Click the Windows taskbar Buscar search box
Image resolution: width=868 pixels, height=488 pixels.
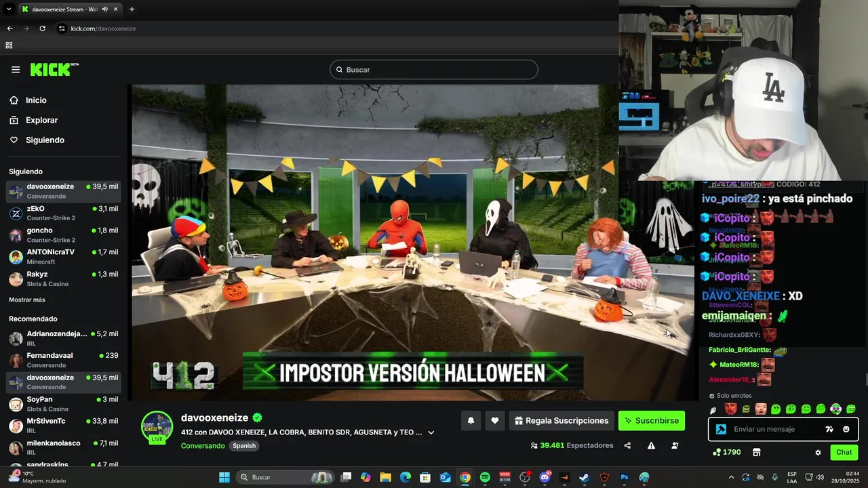(286, 477)
